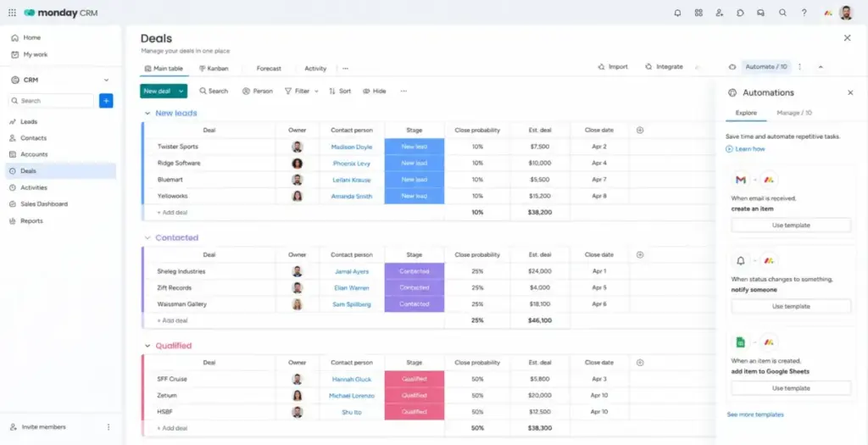Open the help question mark icon
Screen dimensions: 868x445
pos(804,13)
